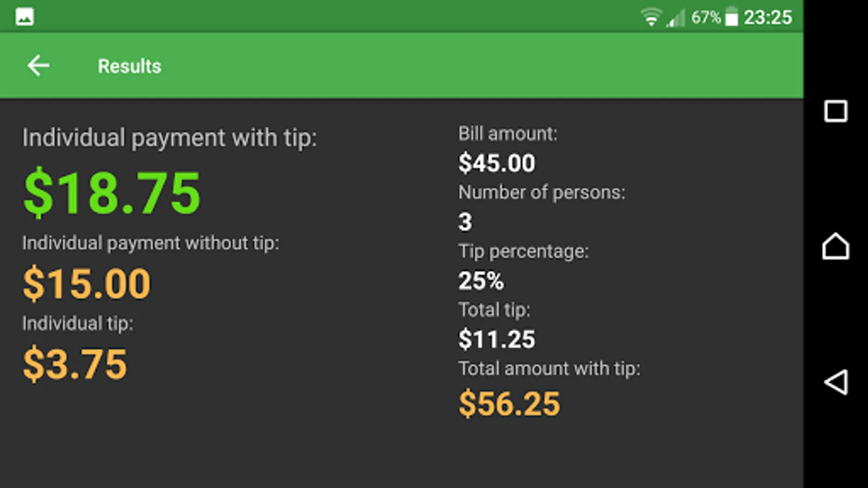The height and width of the screenshot is (488, 868).
Task: Tap the back arrow in the toolbar
Action: click(39, 66)
